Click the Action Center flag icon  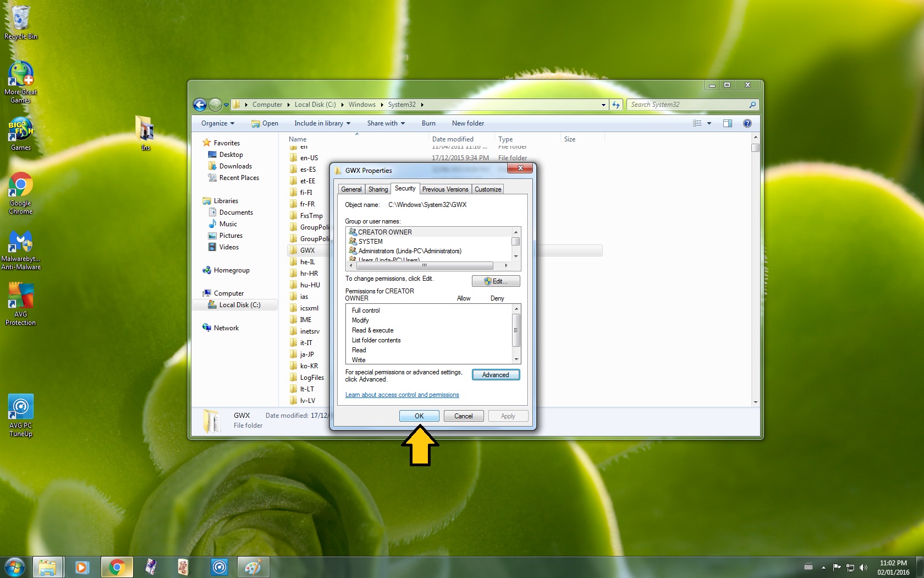(x=837, y=568)
